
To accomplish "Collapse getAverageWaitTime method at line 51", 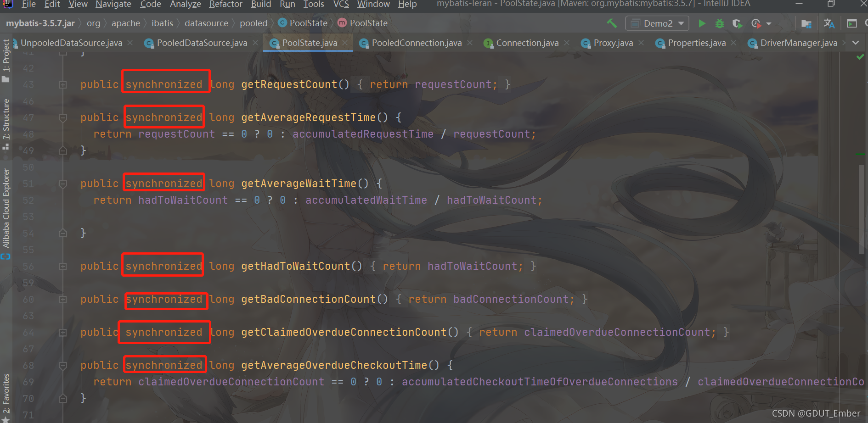I will click(63, 184).
